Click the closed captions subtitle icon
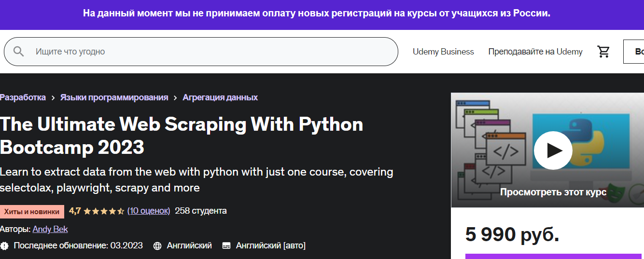644x259 pixels. pyautogui.click(x=226, y=246)
